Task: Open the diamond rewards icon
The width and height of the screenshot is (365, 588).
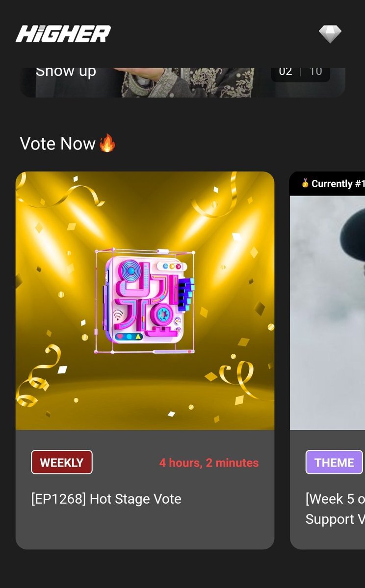Action: point(330,34)
